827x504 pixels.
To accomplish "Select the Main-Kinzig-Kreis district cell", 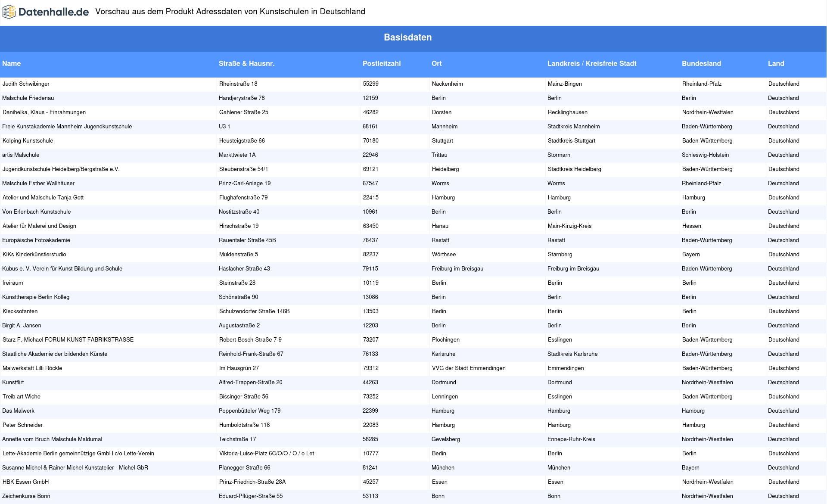I will pyautogui.click(x=569, y=226).
